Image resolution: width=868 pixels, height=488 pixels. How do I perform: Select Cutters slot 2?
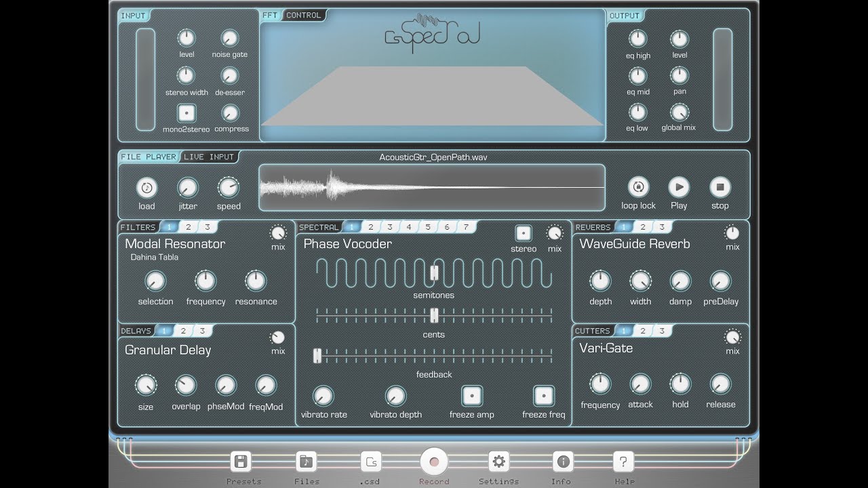(643, 331)
